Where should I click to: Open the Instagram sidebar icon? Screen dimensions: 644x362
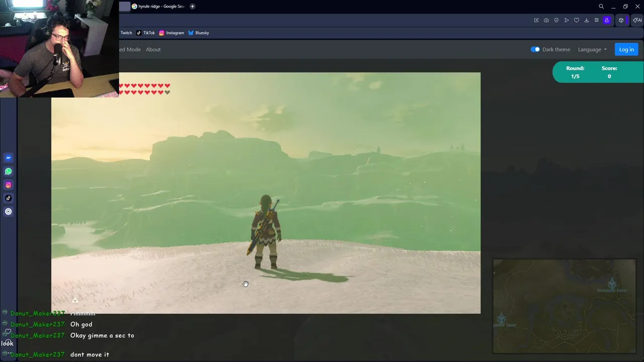(8, 185)
